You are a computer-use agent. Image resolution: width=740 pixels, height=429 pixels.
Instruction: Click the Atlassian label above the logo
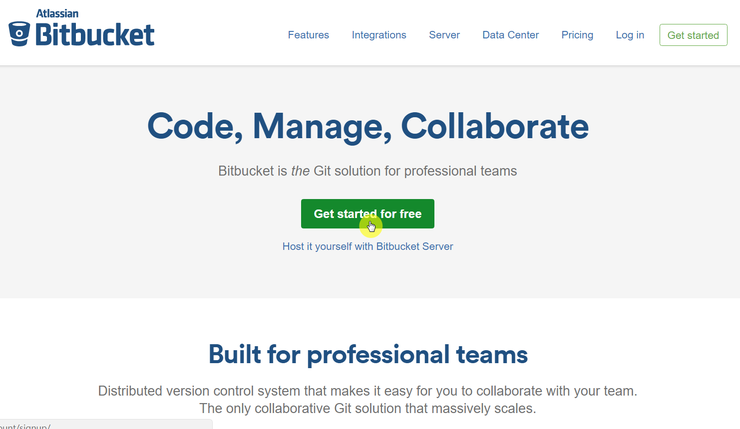57,13
